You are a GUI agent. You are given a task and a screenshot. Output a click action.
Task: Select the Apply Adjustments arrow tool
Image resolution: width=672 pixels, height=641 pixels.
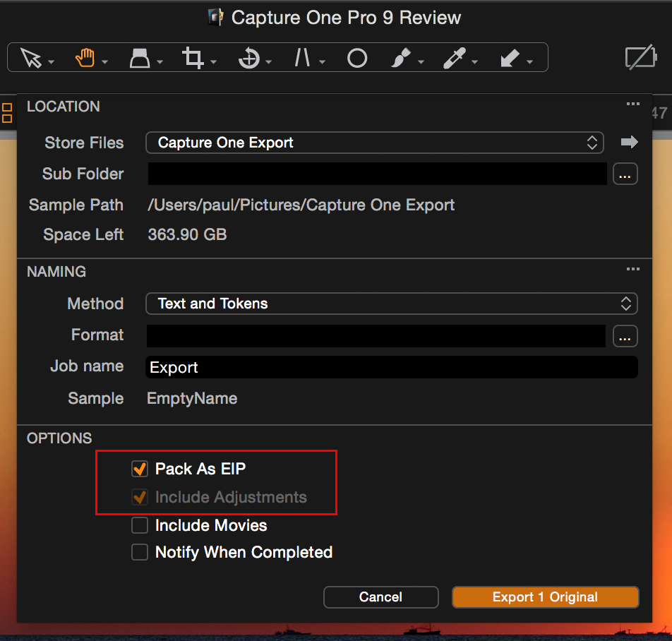[510, 58]
